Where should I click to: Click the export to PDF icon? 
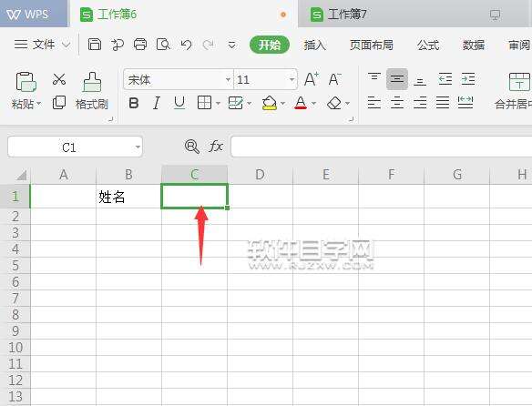(118, 45)
